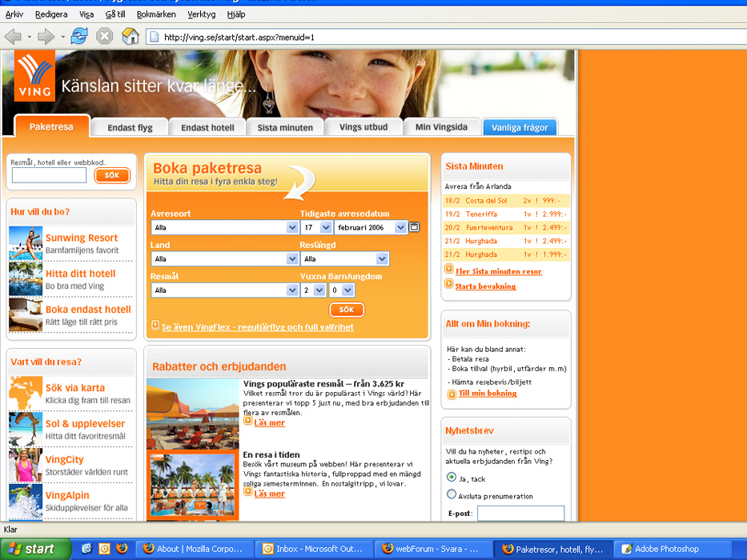The width and height of the screenshot is (747, 560).
Task: Open the VingCity link
Action: (x=64, y=459)
